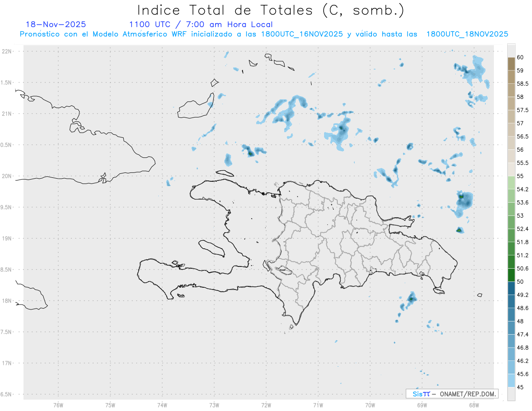This screenshot has width=532, height=411.
Task: Select the '19N' latitude label
Action: coord(7,239)
